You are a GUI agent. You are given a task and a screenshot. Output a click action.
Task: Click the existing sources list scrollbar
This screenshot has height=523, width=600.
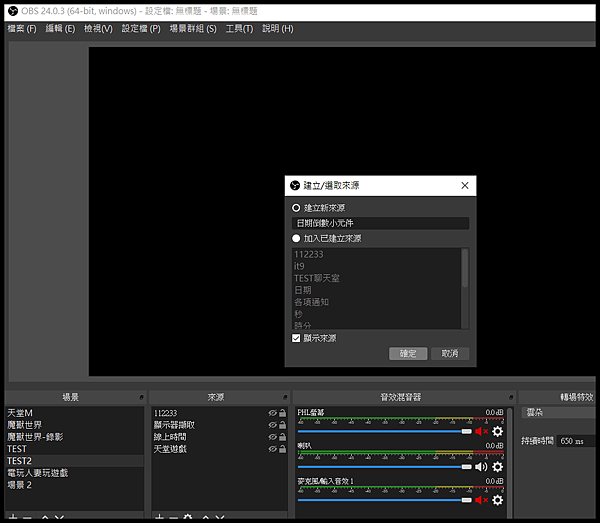(x=465, y=268)
